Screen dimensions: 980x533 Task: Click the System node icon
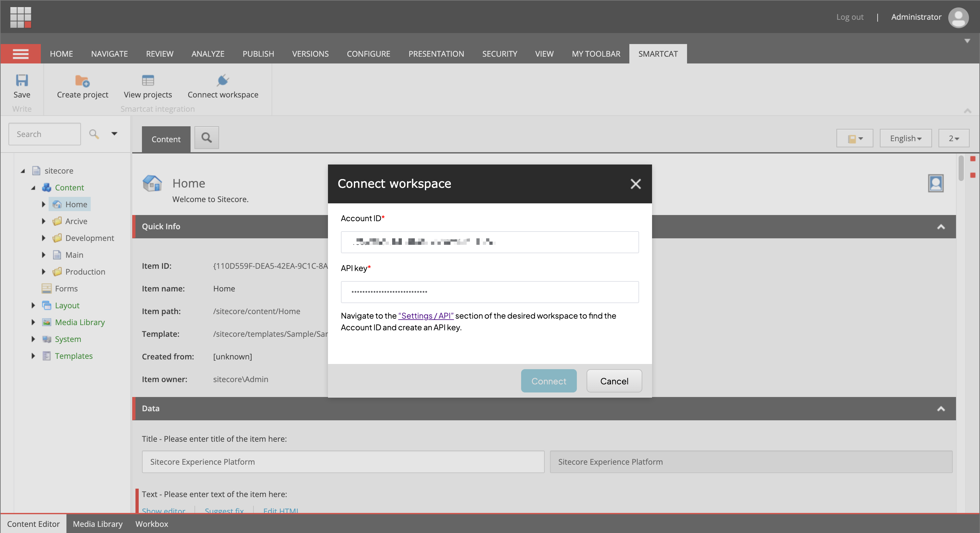coord(46,339)
